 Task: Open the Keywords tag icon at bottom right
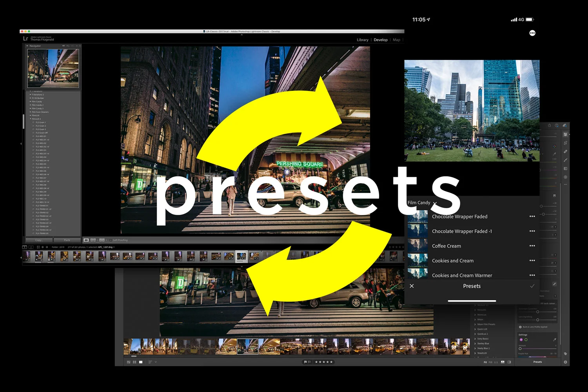coord(565,354)
